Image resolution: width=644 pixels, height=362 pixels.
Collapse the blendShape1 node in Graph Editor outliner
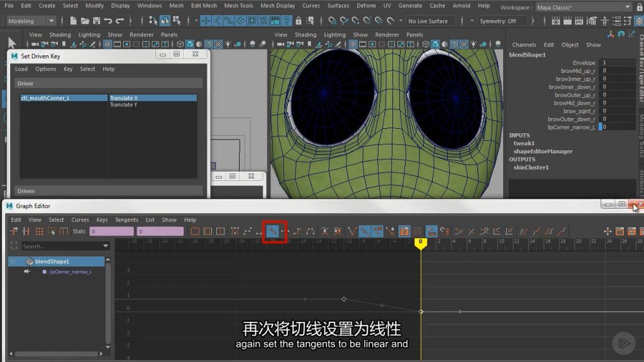pyautogui.click(x=13, y=261)
